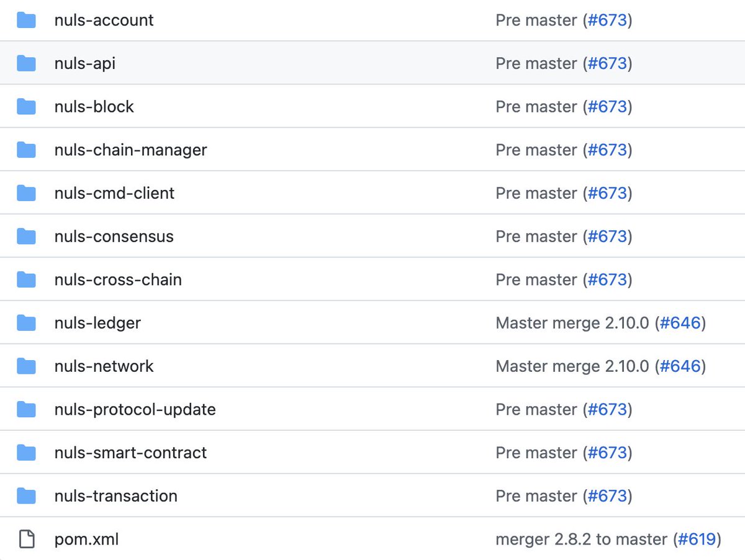The height and width of the screenshot is (560, 745).
Task: Click the folder icon beside nuls-api
Action: pos(26,63)
